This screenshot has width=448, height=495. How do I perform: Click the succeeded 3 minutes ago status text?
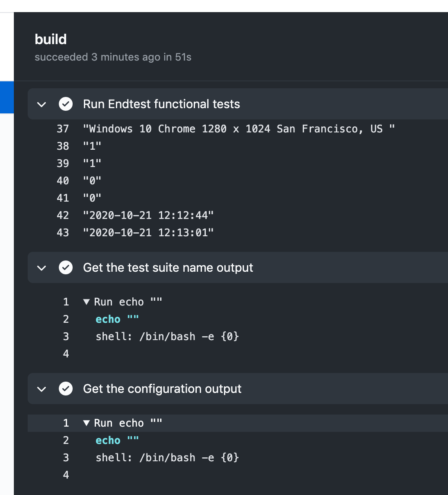113,57
